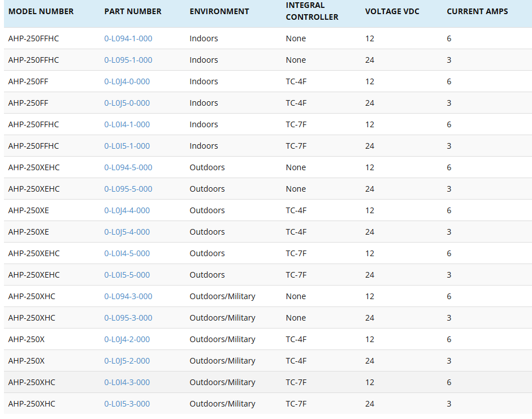This screenshot has width=532, height=419.
Task: Click Indoors cell in the 0-L095-1-000 row
Action: click(204, 60)
